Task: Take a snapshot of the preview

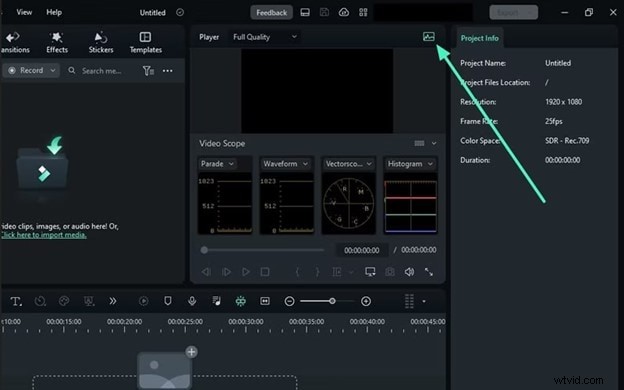Action: [x=390, y=272]
